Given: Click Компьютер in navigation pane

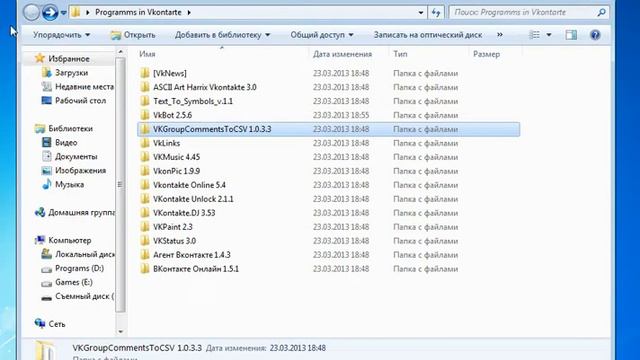Looking at the screenshot, I should coord(69,240).
